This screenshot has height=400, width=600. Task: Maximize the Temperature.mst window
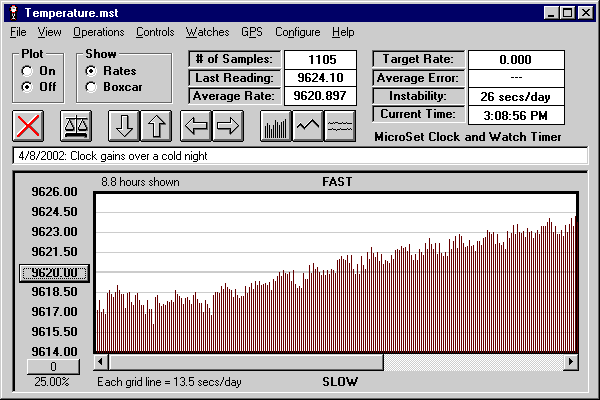(567, 13)
